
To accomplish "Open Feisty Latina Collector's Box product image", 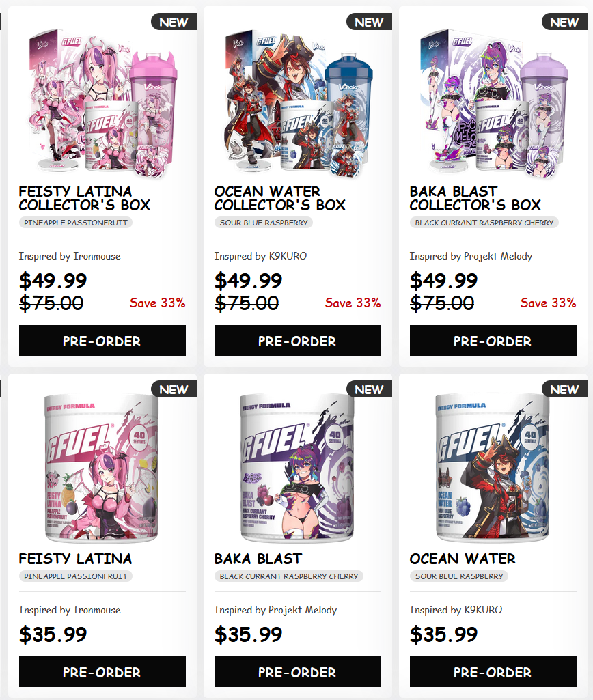I will click(102, 102).
